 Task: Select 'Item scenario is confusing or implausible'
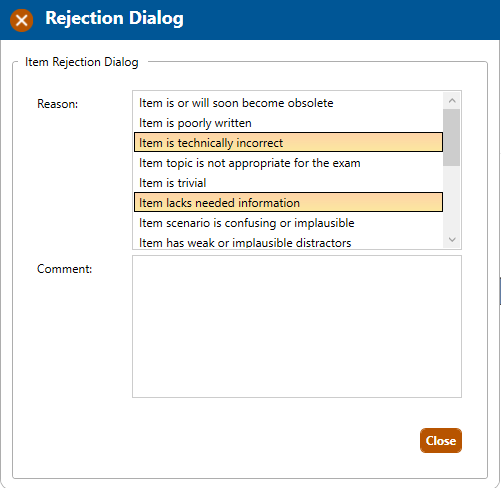(x=288, y=223)
